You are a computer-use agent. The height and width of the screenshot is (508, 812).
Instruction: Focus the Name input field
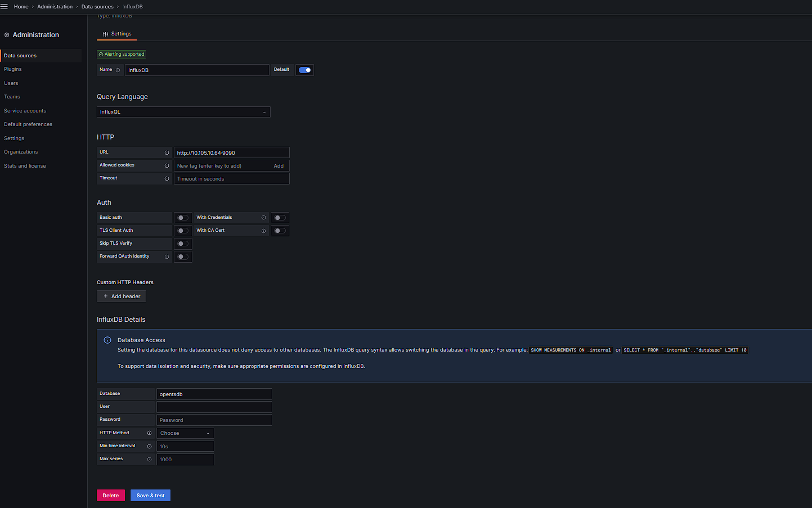tap(197, 70)
